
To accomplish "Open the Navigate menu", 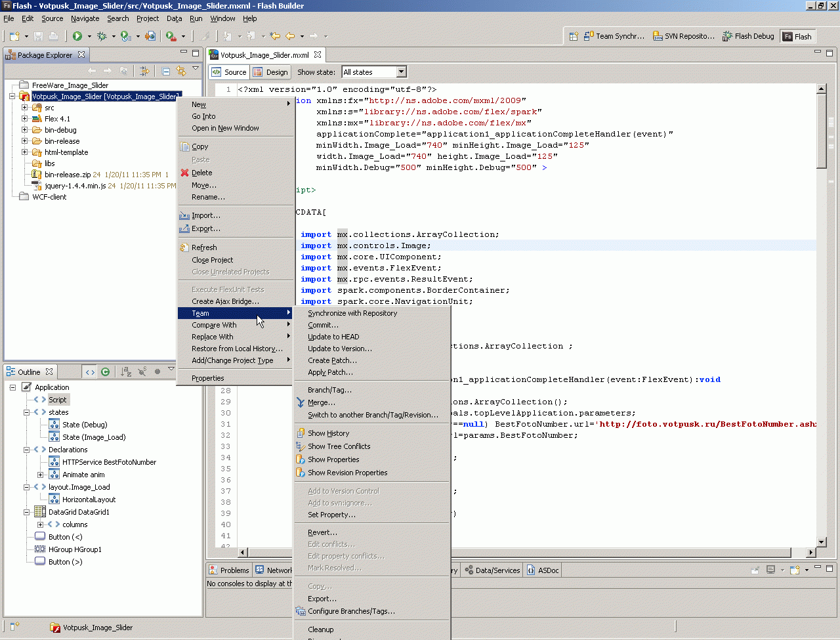I will [85, 18].
